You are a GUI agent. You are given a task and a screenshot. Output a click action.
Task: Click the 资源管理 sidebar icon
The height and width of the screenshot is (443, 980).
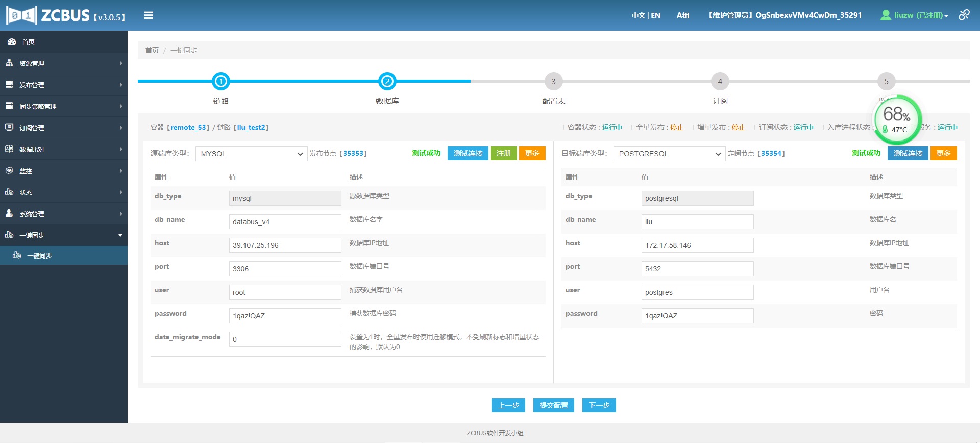[x=9, y=63]
